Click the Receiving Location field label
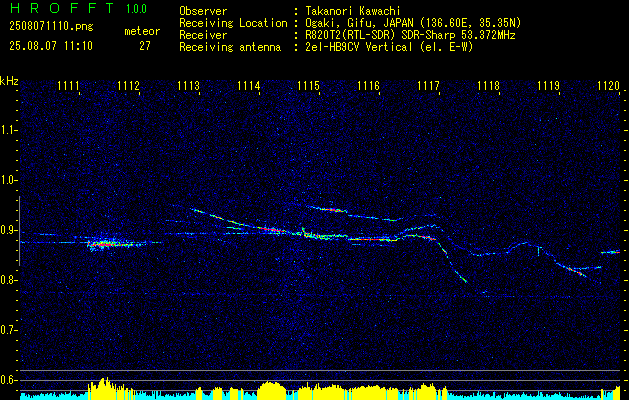Screen dimensions: 629x400 [x=233, y=23]
